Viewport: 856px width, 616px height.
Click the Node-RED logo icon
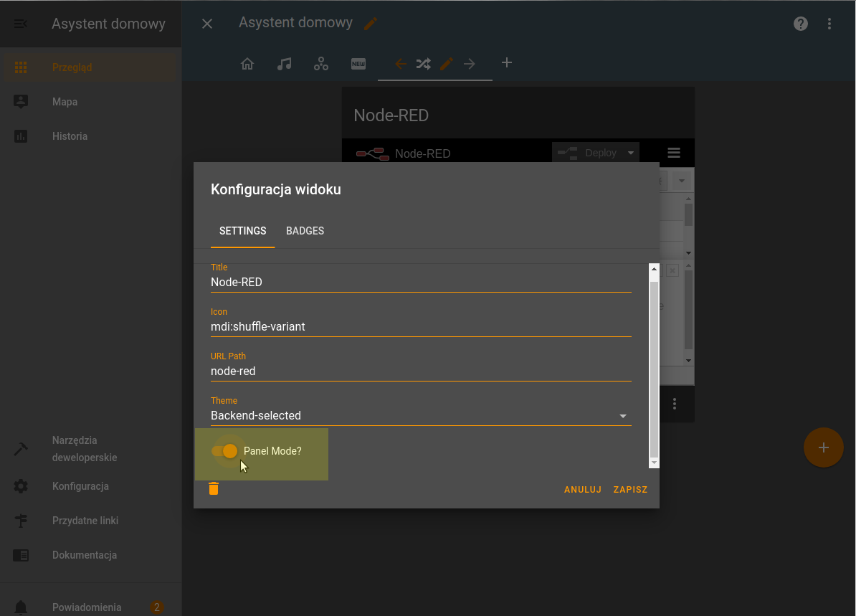pos(373,153)
